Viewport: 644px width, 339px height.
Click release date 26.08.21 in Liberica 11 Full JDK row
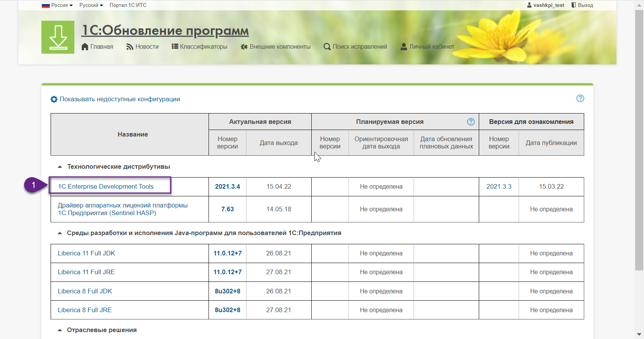click(279, 253)
